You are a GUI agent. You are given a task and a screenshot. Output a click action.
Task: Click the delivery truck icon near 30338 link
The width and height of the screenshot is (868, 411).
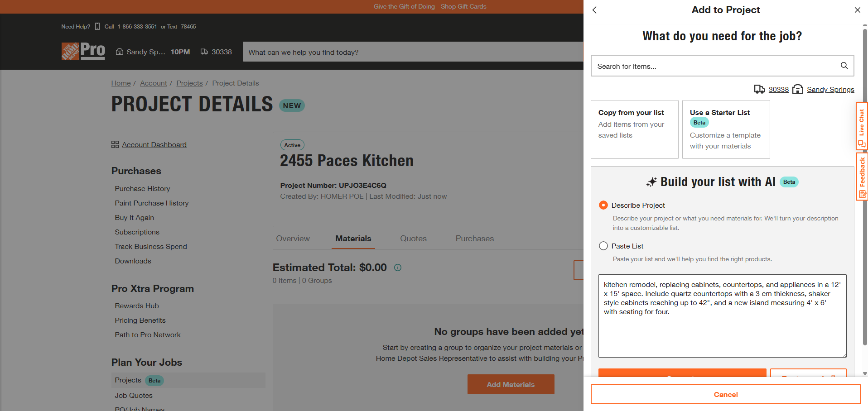759,89
